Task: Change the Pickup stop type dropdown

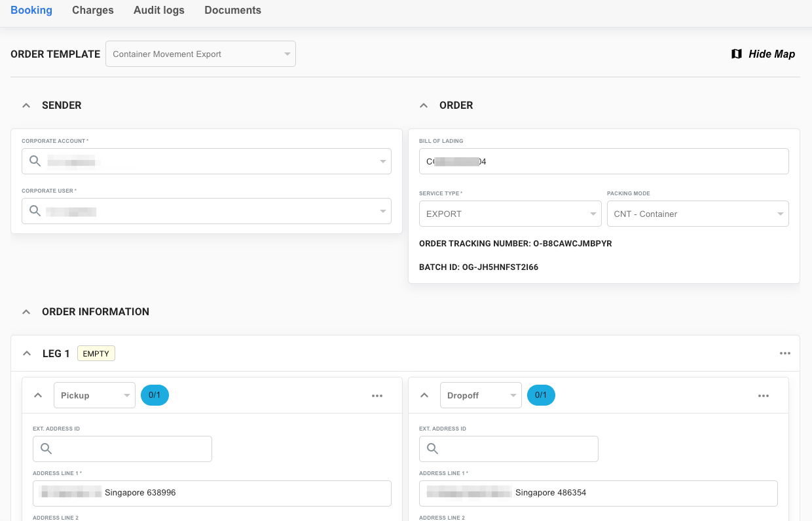Action: click(x=94, y=395)
